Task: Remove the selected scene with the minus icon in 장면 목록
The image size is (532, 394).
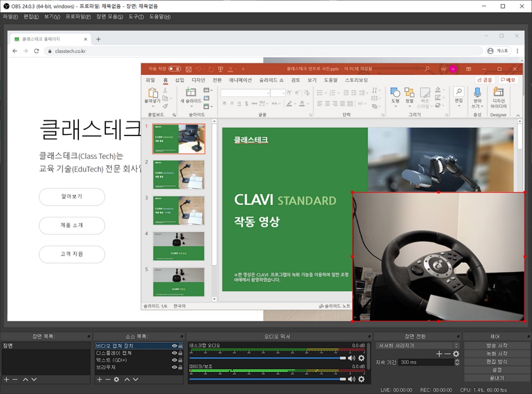Action: tap(15, 380)
